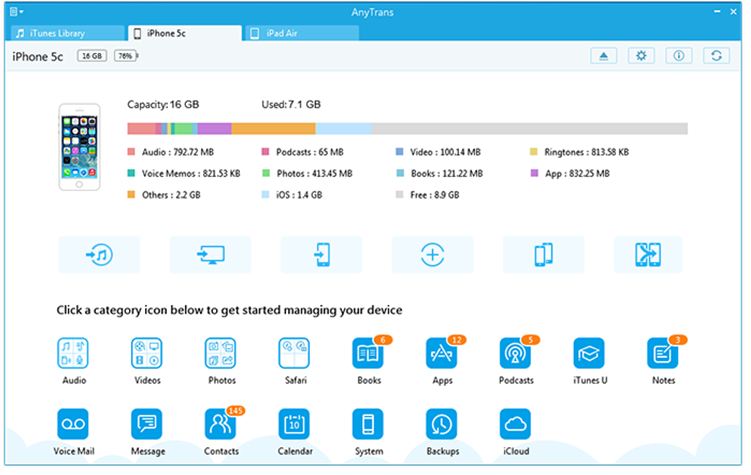751x475 pixels.
Task: Minimize the AnyTrans window
Action: tap(717, 11)
